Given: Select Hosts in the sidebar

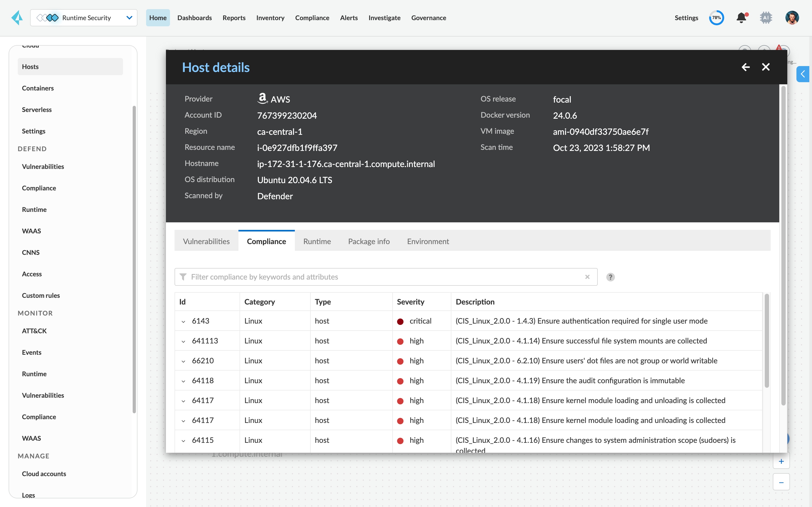Looking at the screenshot, I should pyautogui.click(x=30, y=66).
